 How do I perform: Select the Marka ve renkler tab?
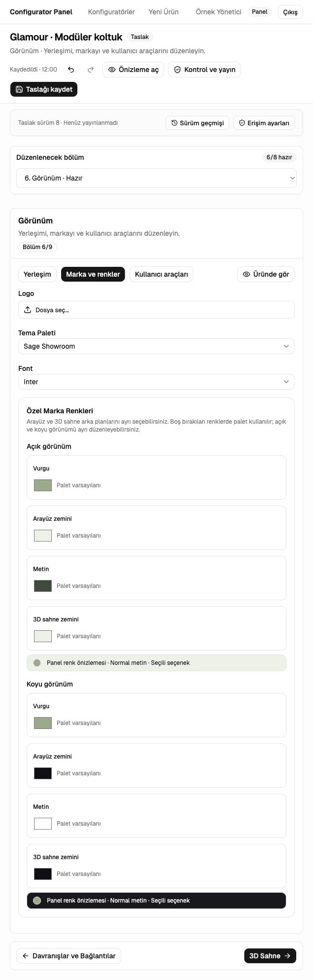(93, 274)
